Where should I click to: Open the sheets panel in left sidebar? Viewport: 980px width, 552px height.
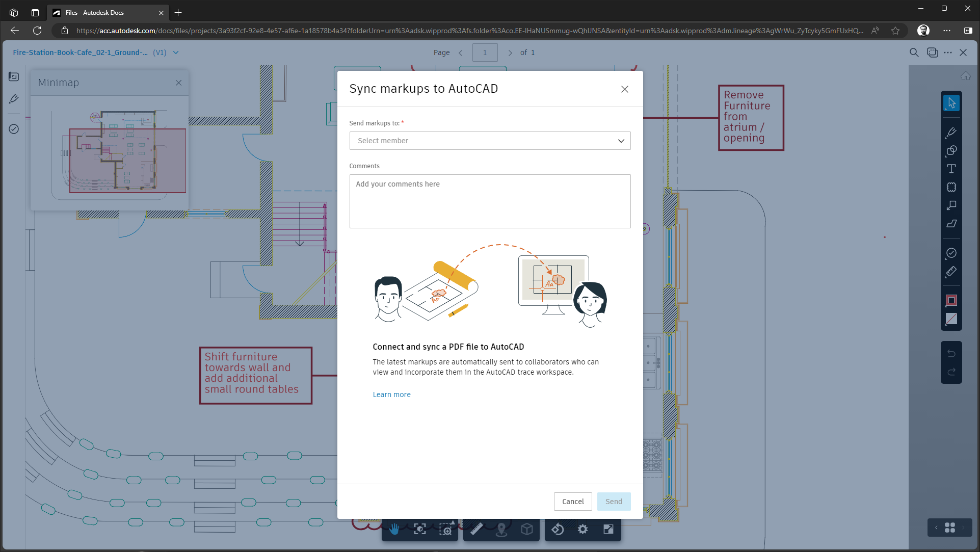pyautogui.click(x=14, y=76)
